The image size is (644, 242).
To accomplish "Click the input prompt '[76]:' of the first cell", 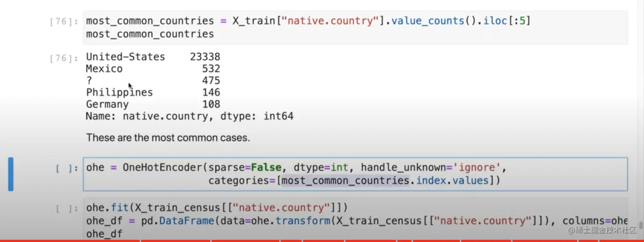I will [64, 21].
